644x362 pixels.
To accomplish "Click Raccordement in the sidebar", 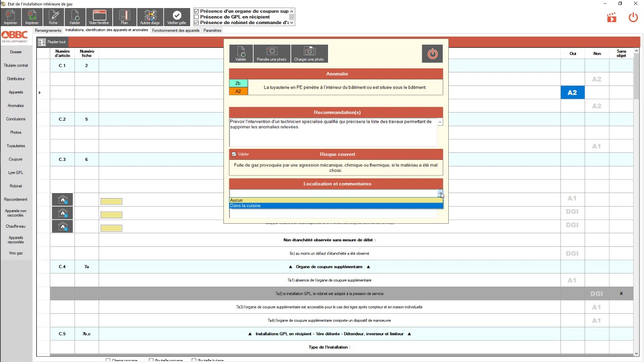I will (x=16, y=200).
